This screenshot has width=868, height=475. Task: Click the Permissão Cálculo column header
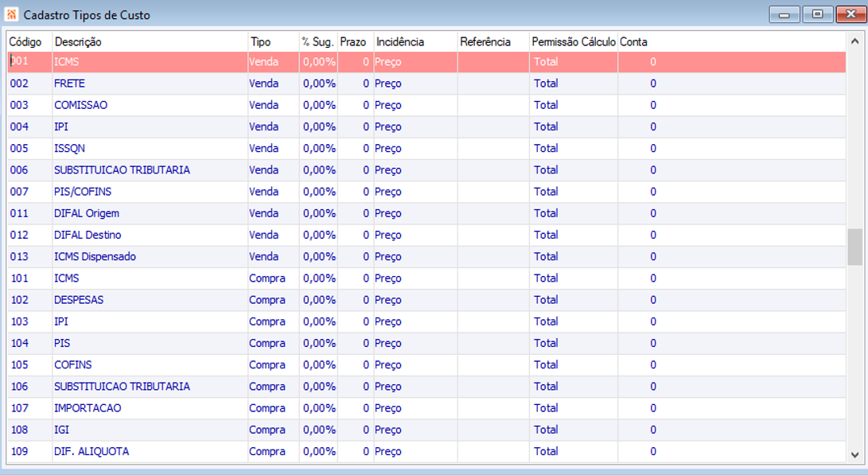tap(574, 41)
